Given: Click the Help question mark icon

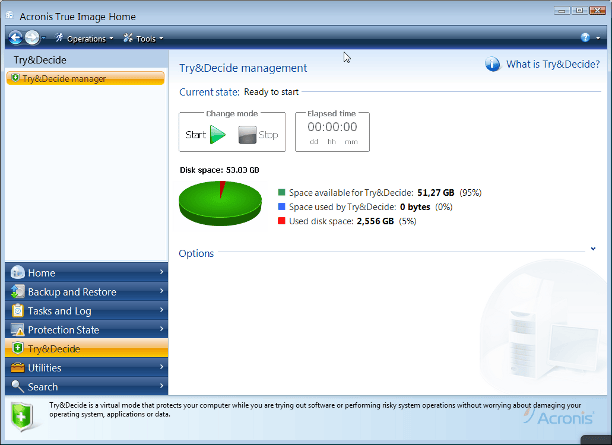Looking at the screenshot, I should click(x=585, y=37).
